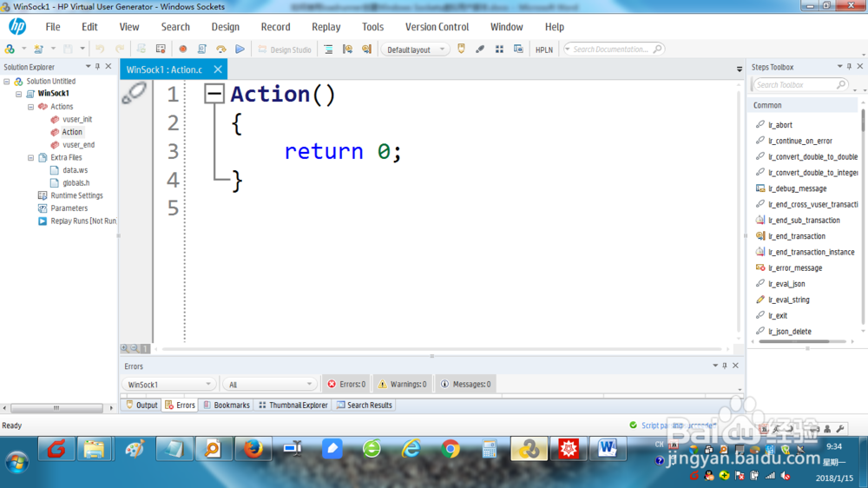Click the zoom in magnifier below the editor

[124, 348]
